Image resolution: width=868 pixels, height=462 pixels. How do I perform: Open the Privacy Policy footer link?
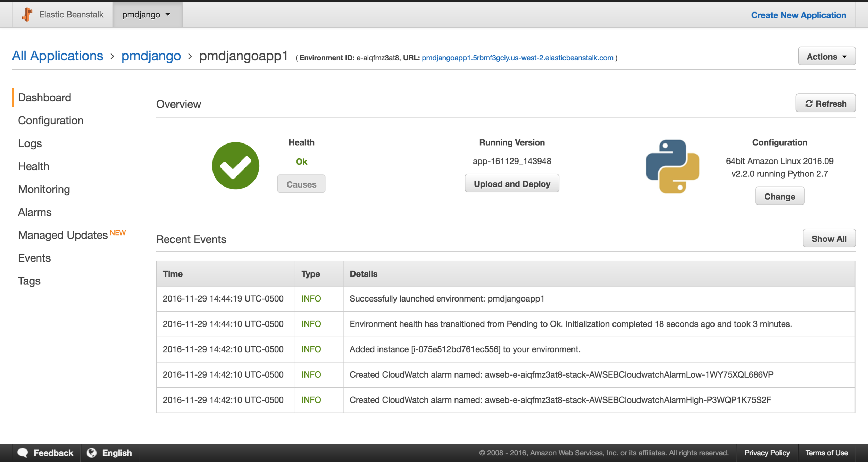[767, 453]
